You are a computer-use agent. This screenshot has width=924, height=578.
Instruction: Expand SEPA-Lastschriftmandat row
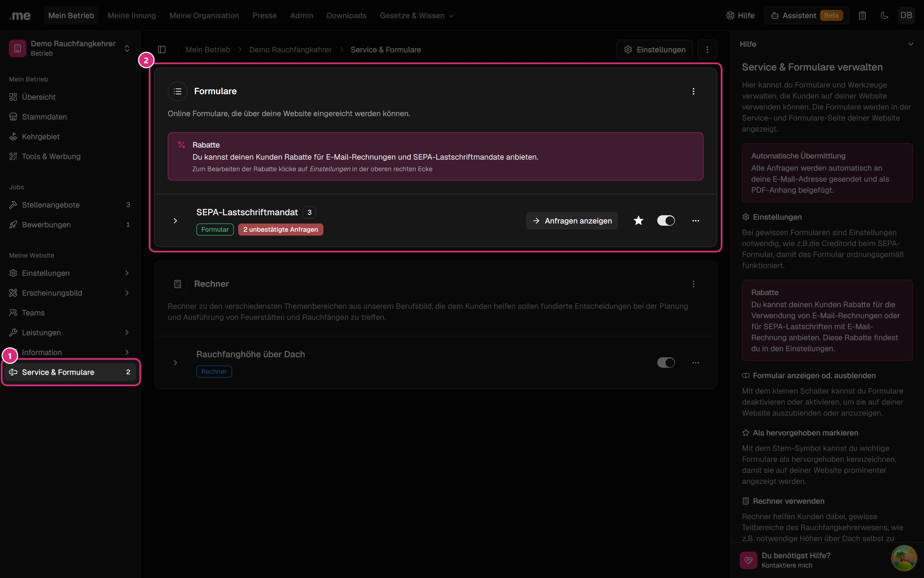click(175, 220)
